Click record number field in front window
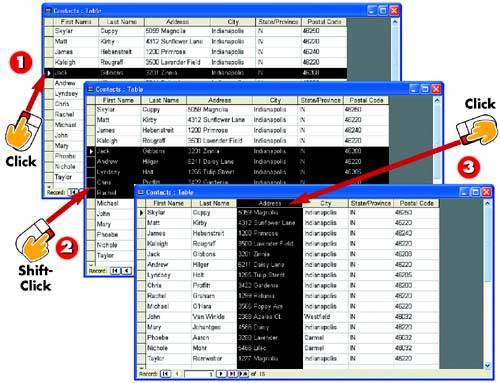Screen dimensions: 500x383 pyautogui.click(x=199, y=374)
